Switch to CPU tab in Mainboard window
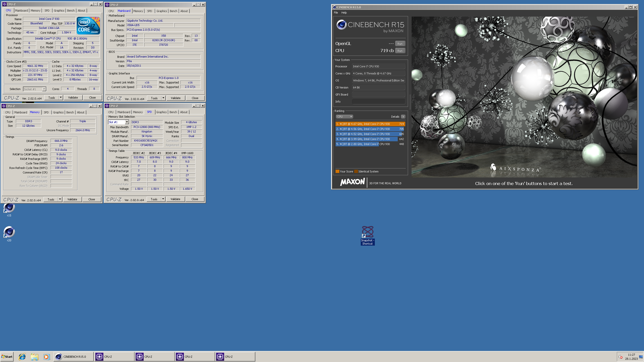Viewport: 644px width, 362px height. 111,11
